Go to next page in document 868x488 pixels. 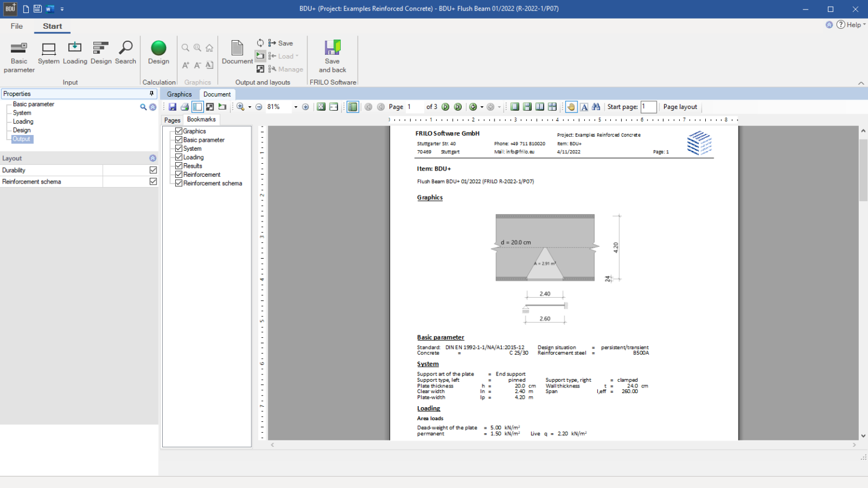pyautogui.click(x=445, y=107)
